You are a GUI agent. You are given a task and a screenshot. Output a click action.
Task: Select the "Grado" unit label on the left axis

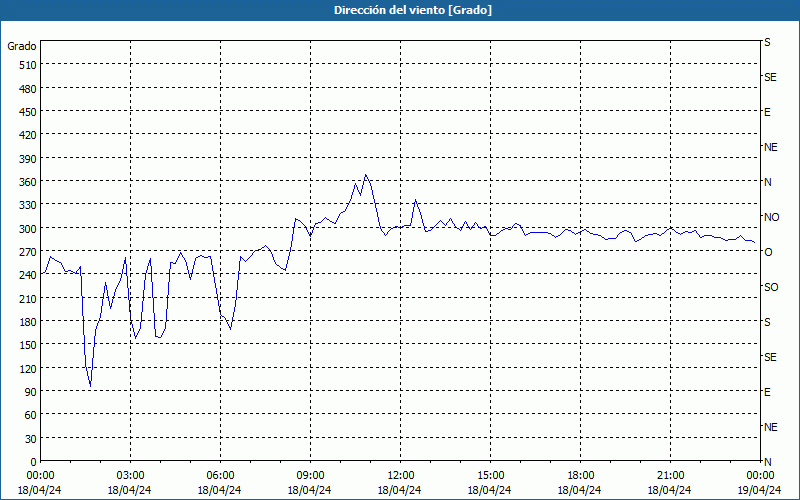click(x=22, y=46)
